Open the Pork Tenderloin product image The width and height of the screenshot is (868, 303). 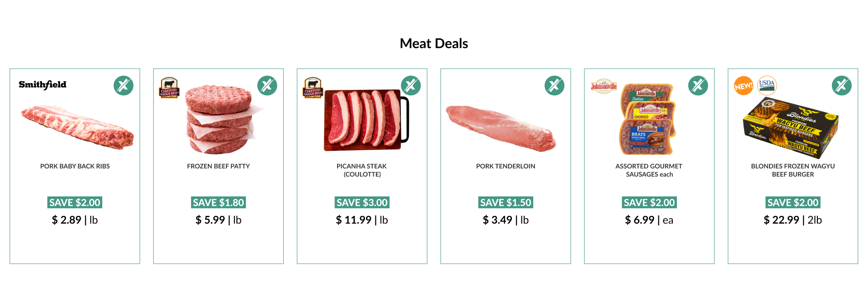click(x=501, y=128)
